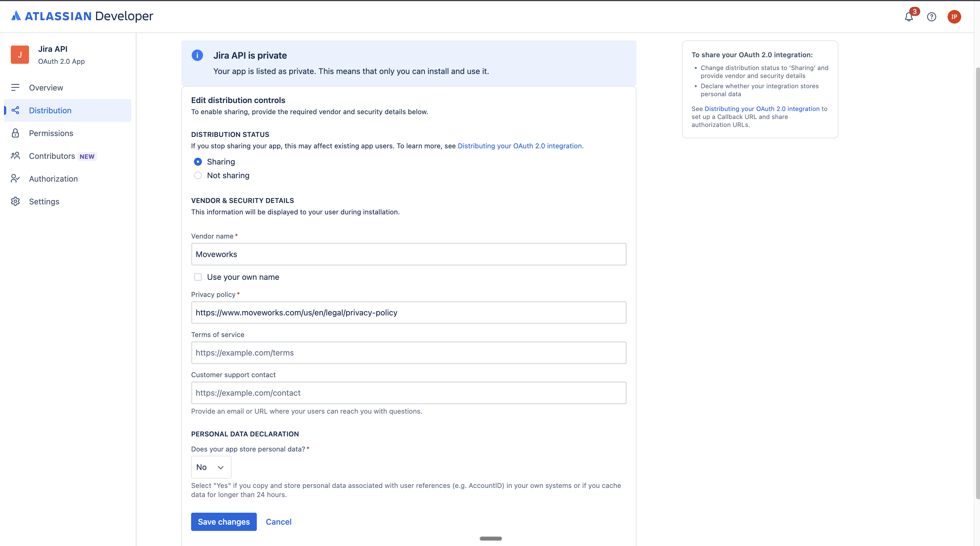Click the Save changes button
Image resolution: width=980 pixels, height=546 pixels.
pyautogui.click(x=224, y=522)
